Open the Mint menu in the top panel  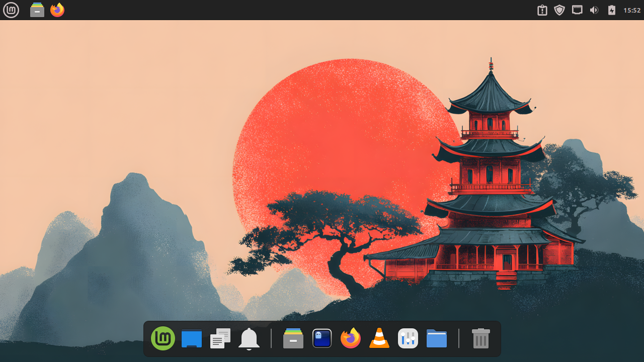click(11, 10)
